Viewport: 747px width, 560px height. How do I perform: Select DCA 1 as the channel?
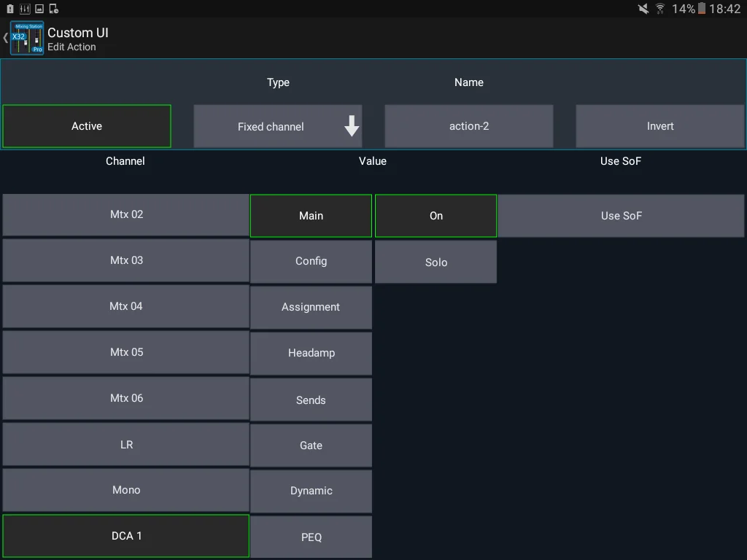pyautogui.click(x=125, y=536)
